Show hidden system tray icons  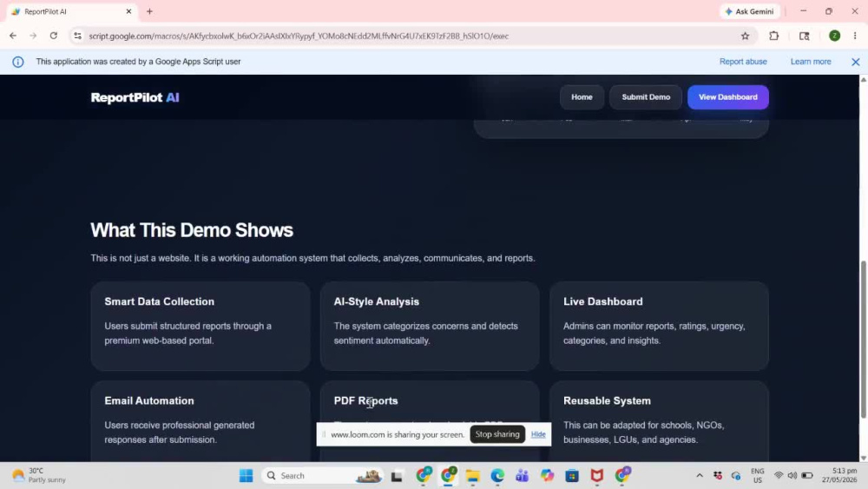pos(700,475)
